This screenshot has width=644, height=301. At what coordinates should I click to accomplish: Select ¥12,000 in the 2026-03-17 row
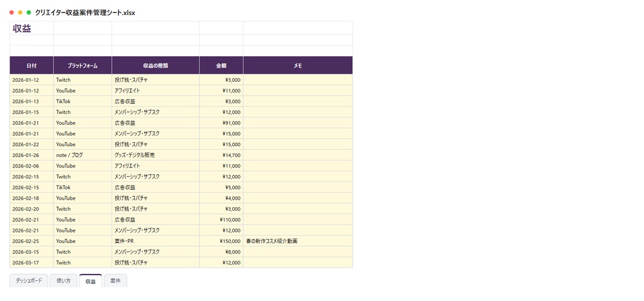(x=221, y=263)
